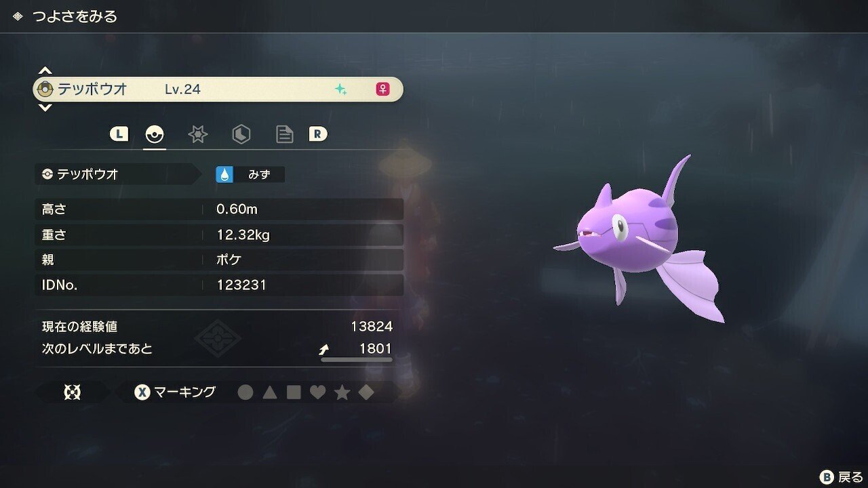Open the document notes tab icon
Viewport: 868px width, 488px height.
pyautogui.click(x=284, y=134)
